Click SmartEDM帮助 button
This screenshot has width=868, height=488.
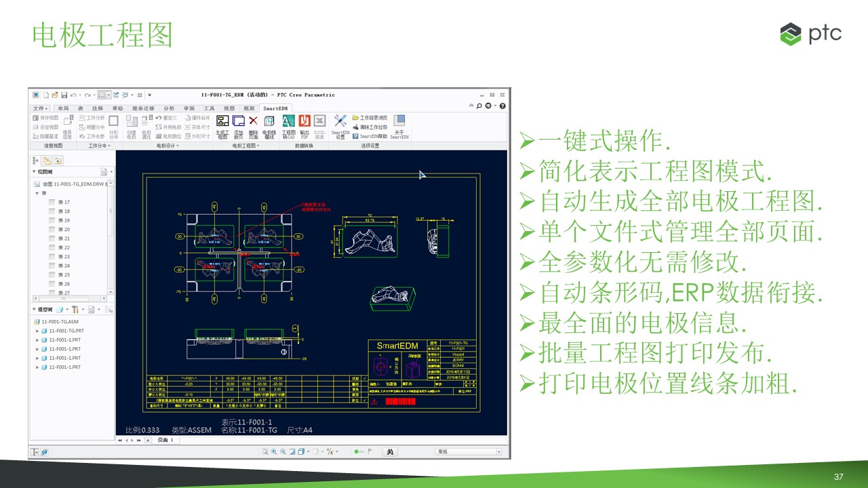coord(370,136)
